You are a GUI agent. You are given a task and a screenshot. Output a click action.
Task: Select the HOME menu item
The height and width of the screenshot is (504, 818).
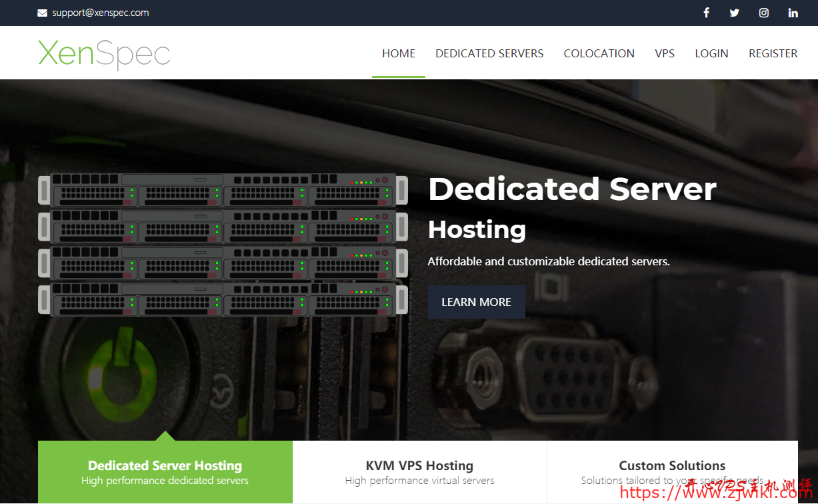(x=399, y=53)
